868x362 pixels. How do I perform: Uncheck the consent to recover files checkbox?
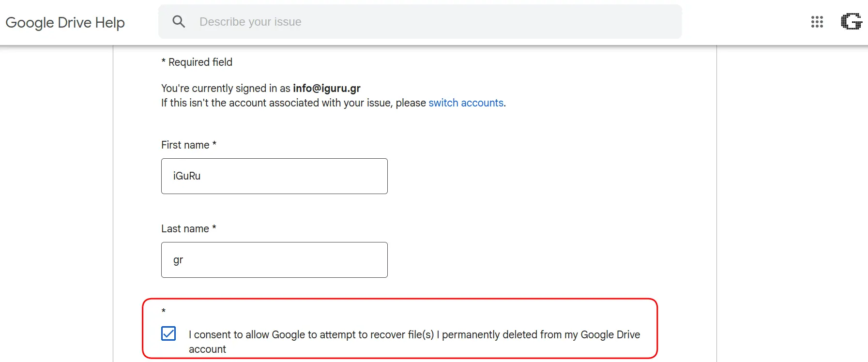tap(168, 333)
